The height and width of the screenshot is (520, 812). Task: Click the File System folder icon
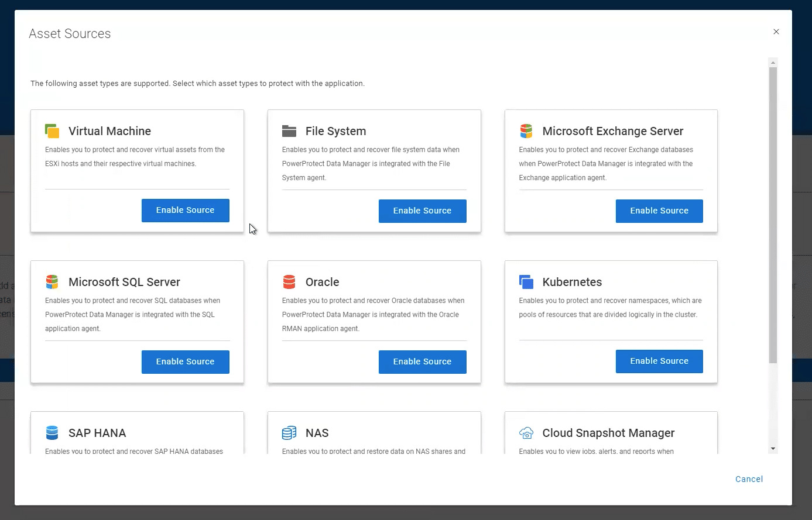289,131
